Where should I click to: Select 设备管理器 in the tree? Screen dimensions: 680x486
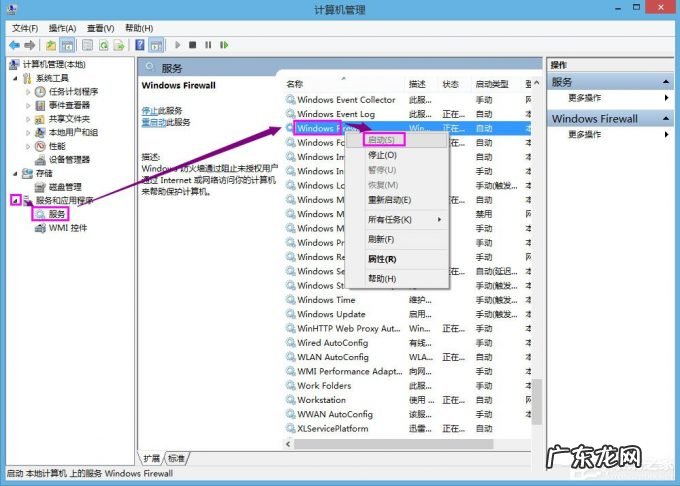[69, 160]
